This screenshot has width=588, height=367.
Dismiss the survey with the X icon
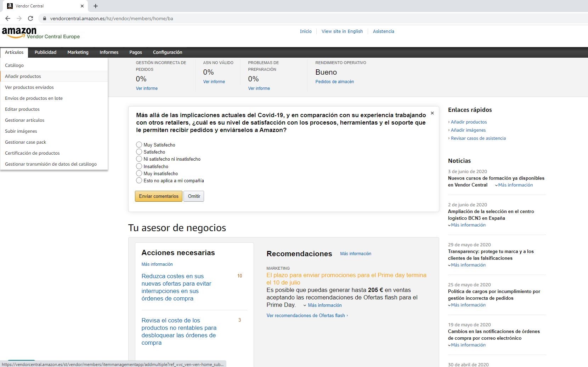pos(432,113)
